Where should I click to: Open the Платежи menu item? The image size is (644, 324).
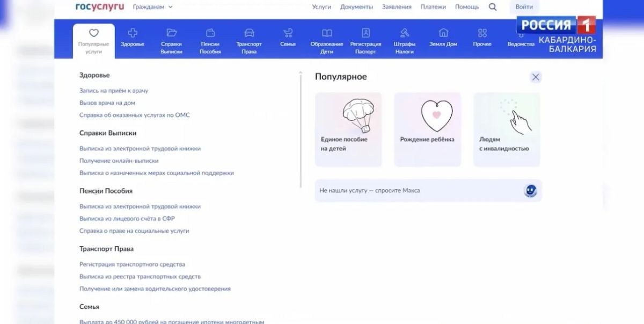433,7
